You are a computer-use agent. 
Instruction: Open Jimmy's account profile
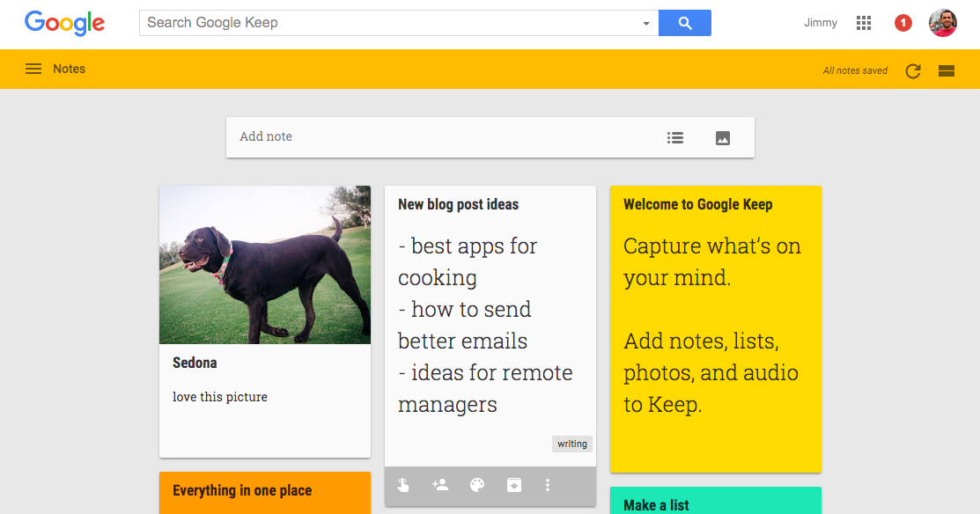[x=942, y=22]
